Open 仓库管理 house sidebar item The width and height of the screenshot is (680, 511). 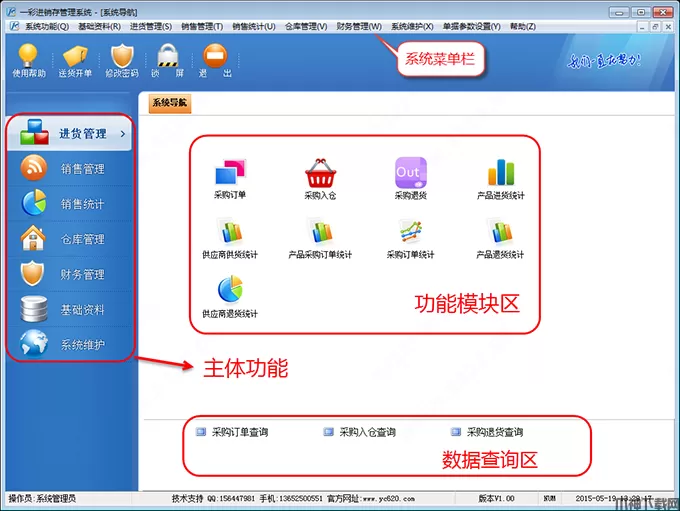coord(69,239)
